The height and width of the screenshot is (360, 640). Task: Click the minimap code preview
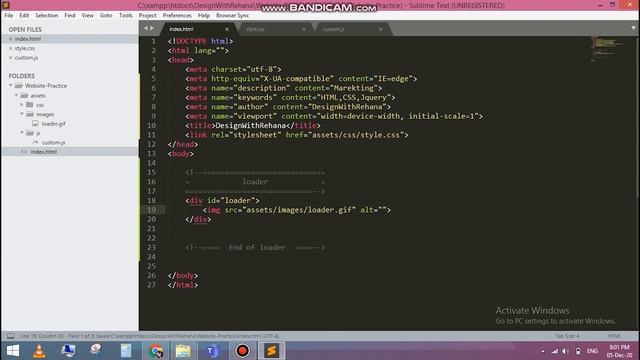608,49
